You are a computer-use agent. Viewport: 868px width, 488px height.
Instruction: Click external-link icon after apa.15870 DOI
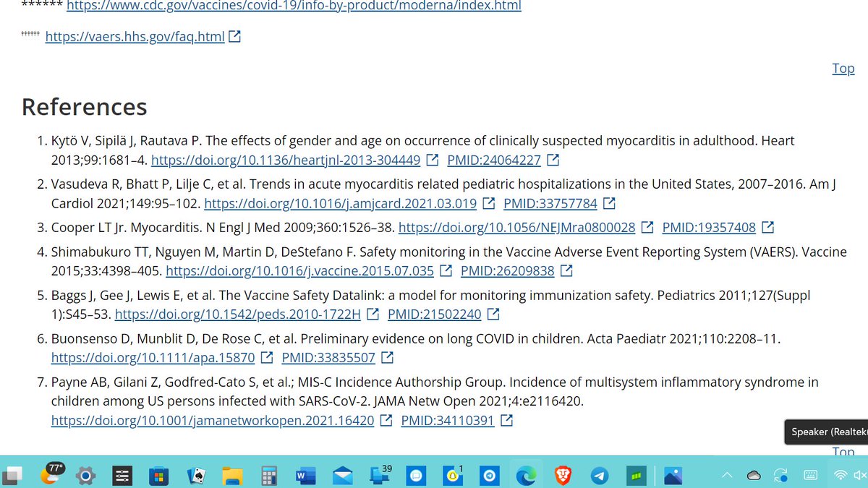pyautogui.click(x=266, y=357)
